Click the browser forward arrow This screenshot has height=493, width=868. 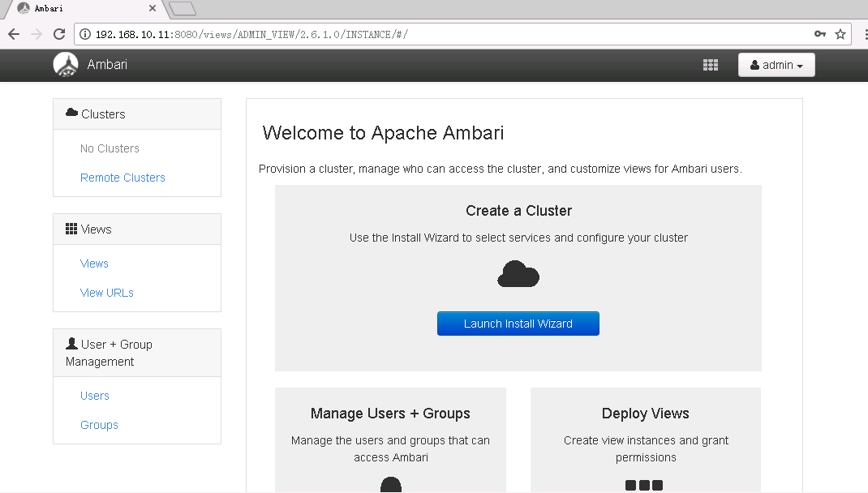[x=37, y=34]
